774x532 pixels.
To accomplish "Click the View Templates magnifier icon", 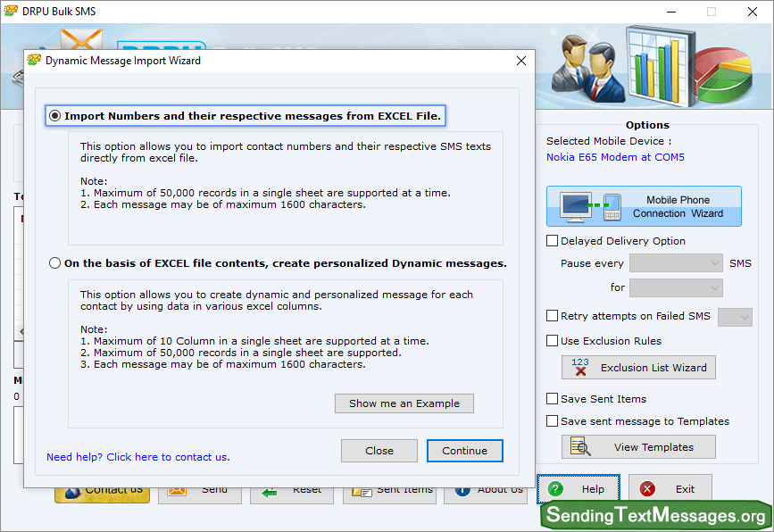I will [x=580, y=446].
